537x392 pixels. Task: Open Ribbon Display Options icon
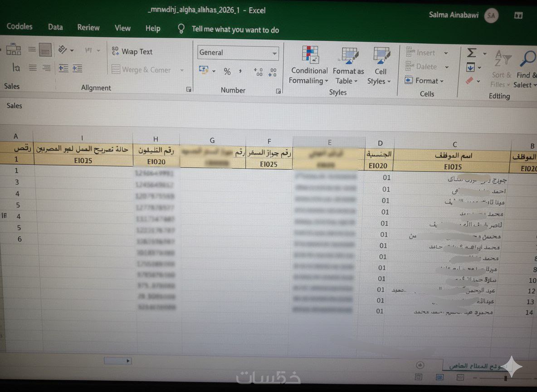click(x=518, y=15)
